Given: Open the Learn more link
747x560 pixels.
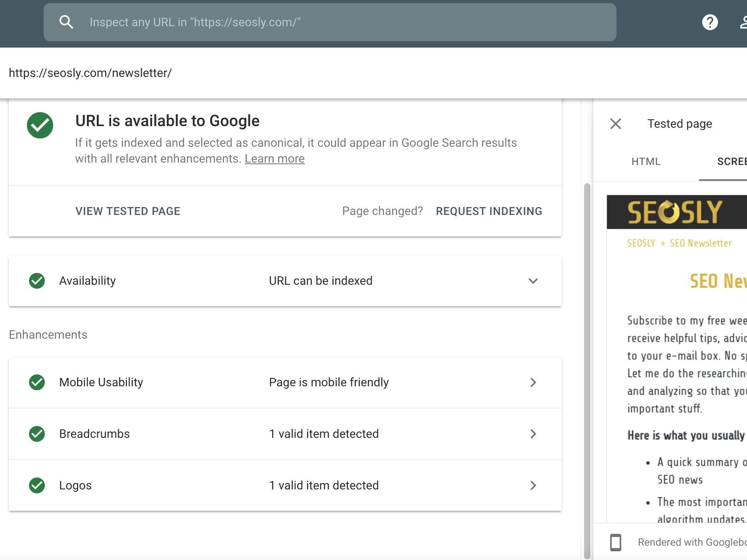Looking at the screenshot, I should 275,159.
